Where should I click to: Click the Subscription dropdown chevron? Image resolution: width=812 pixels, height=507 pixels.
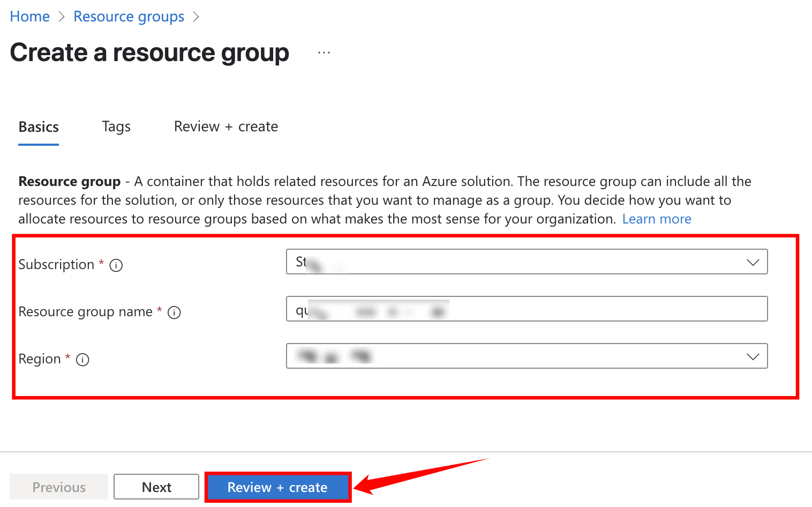point(753,262)
